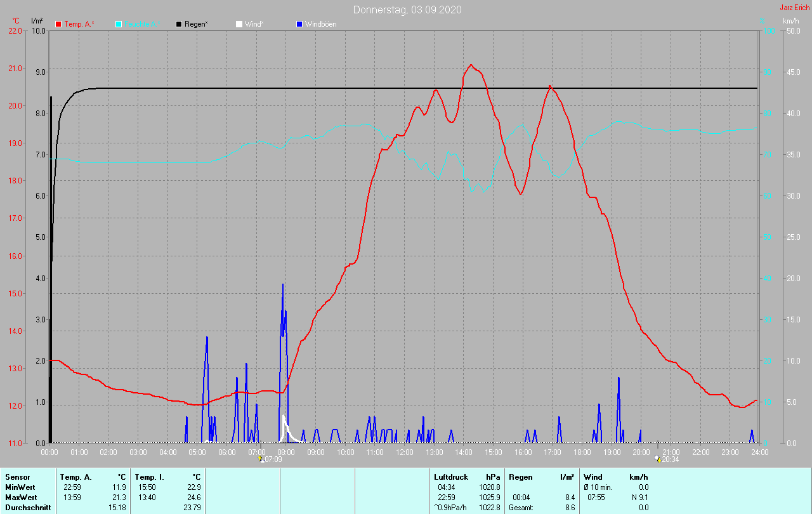
Task: Click the black Regen legend square
Action: coord(179,24)
